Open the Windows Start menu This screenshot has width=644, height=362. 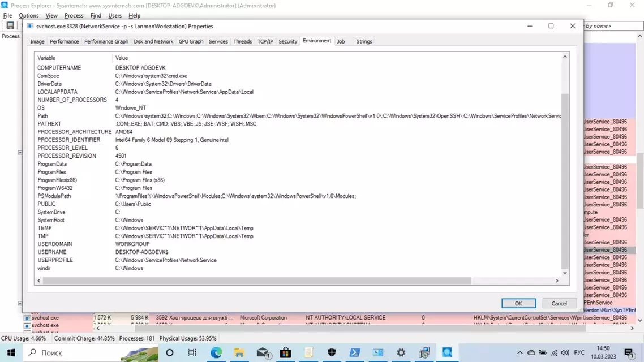click(x=11, y=352)
